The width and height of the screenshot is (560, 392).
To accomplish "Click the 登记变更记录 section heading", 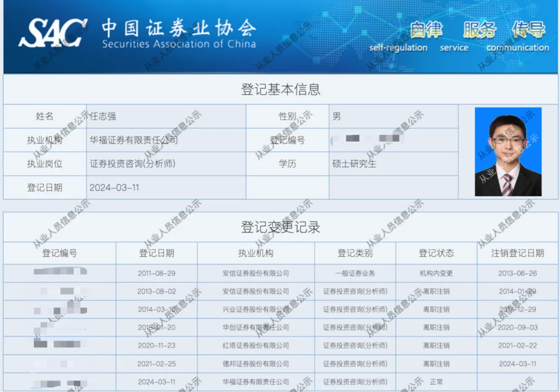I will coord(281,227).
